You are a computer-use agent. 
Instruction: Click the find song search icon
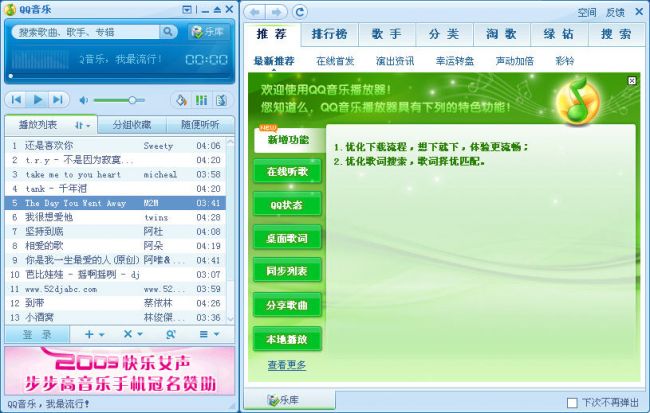(170, 334)
